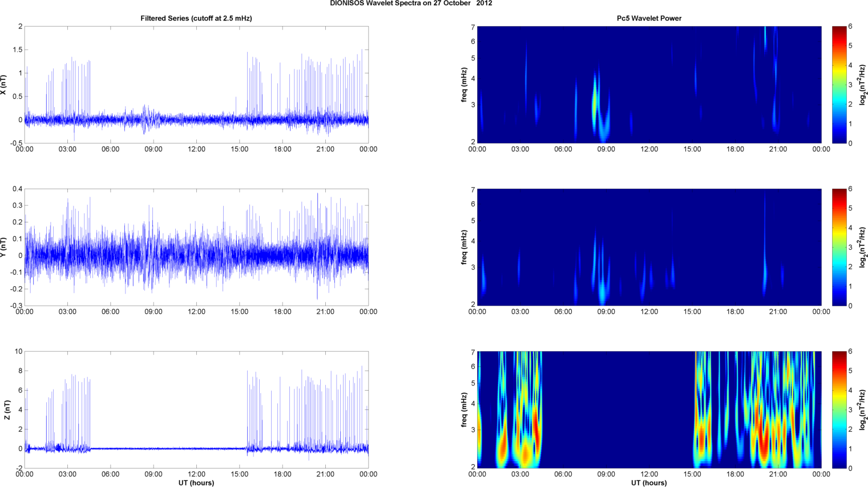Click the '10' tick on the Z (nT) axis

pos(19,352)
